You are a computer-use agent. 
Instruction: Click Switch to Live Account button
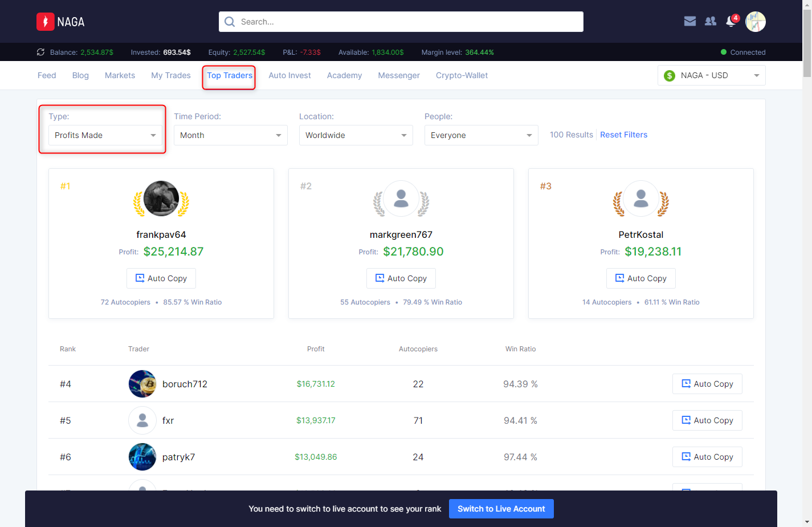coord(501,509)
